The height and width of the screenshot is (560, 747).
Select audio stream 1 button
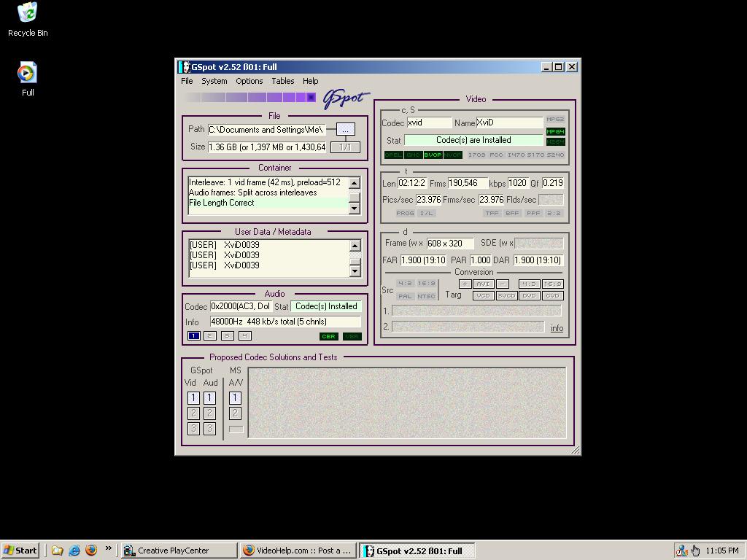pyautogui.click(x=193, y=335)
